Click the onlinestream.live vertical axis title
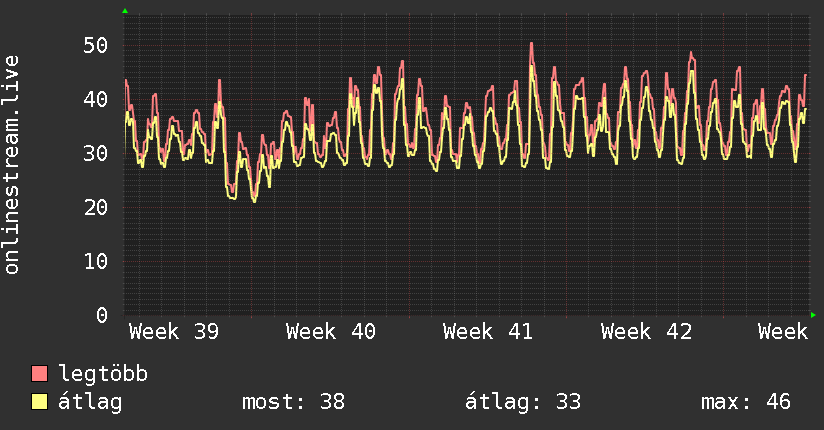The width and height of the screenshot is (824, 430). 12,165
